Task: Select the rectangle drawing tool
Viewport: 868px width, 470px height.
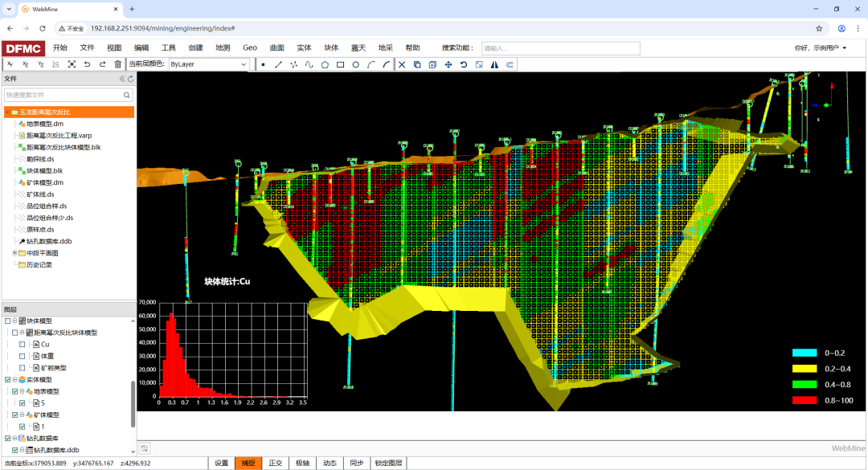Action: (x=340, y=64)
